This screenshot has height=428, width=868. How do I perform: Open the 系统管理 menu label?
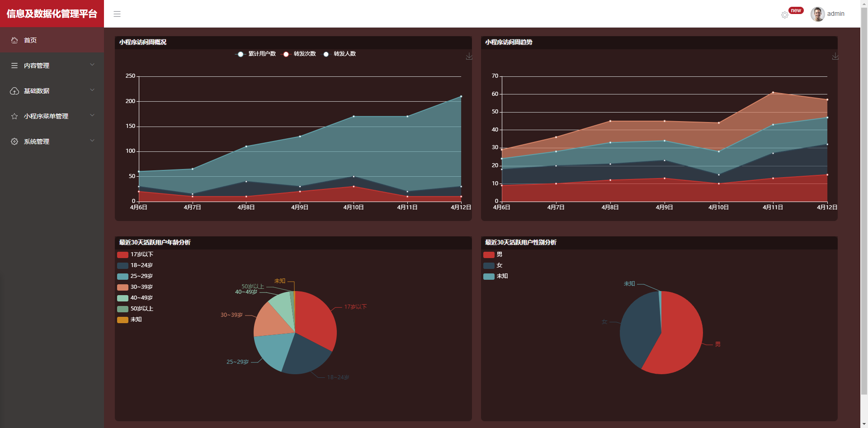[37, 141]
